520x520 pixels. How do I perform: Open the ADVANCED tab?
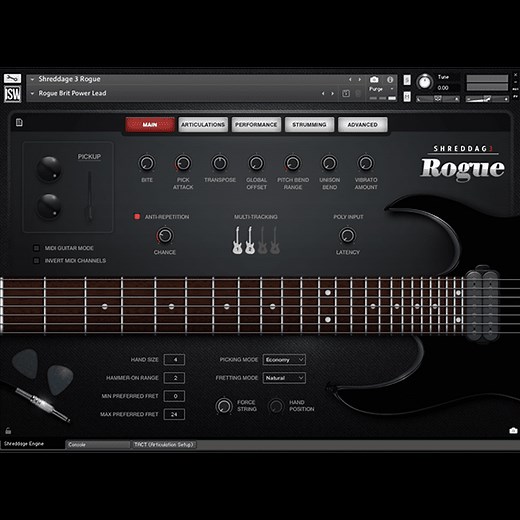pos(363,124)
